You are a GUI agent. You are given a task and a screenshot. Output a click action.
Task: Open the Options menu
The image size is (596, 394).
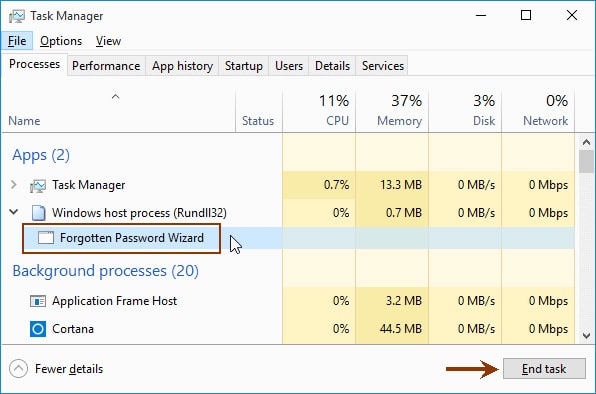click(61, 41)
